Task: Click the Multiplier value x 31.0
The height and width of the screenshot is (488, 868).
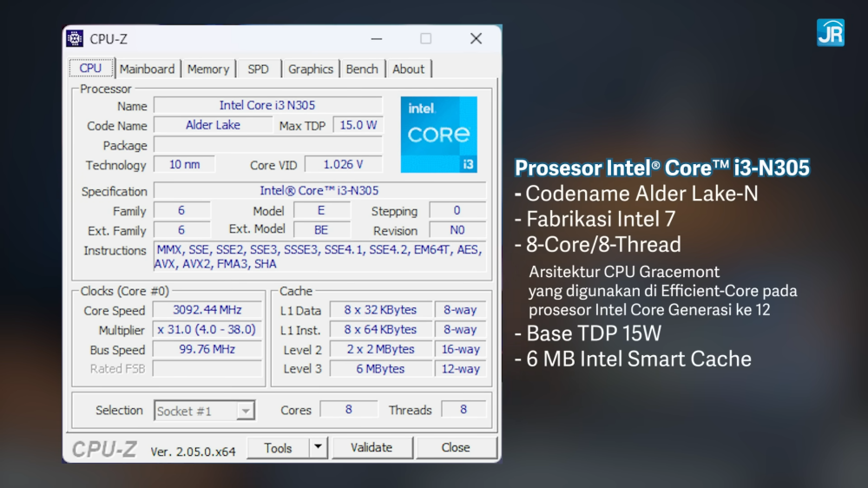Action: coord(207,330)
